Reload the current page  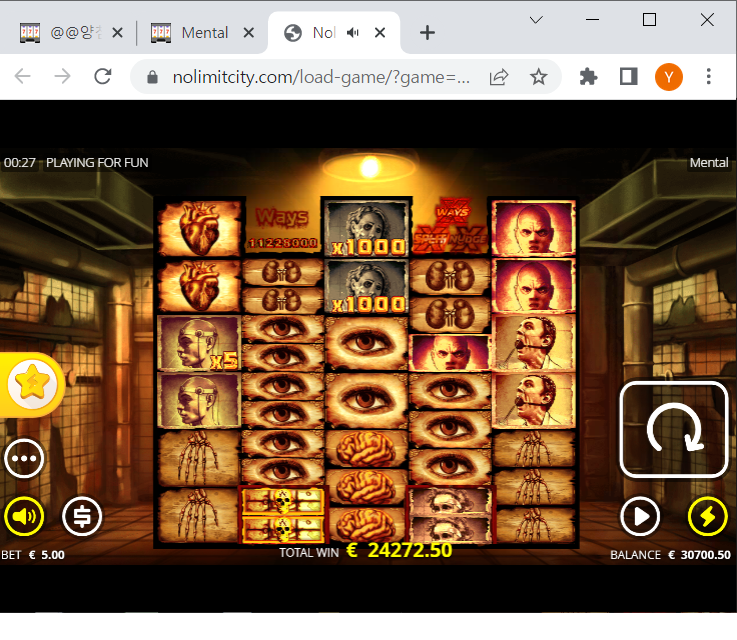pyautogui.click(x=102, y=76)
